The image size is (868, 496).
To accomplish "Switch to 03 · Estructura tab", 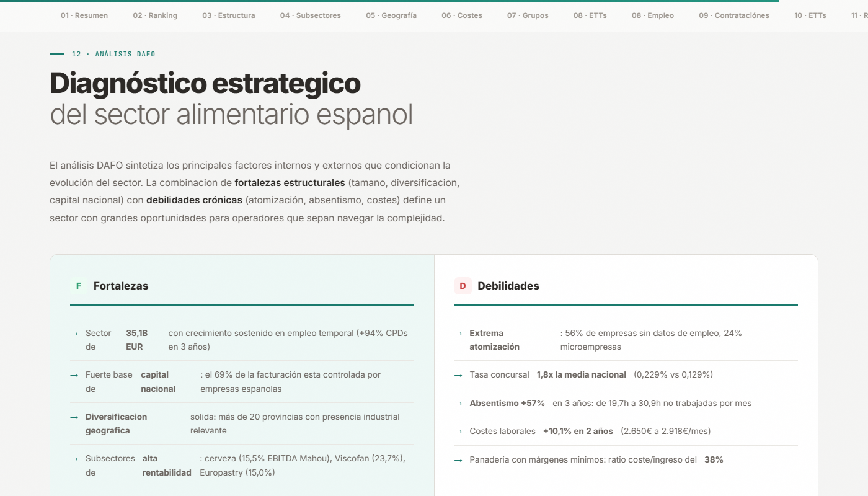I will (x=229, y=15).
